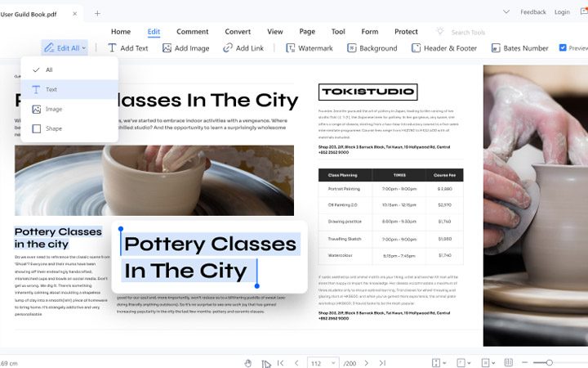Choose Shape in the edit mode menu
This screenshot has height=368, width=588.
[x=69, y=128]
